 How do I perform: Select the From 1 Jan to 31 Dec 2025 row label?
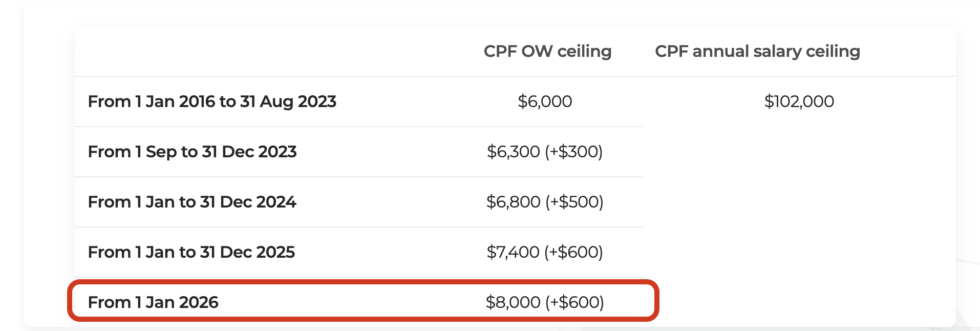[191, 252]
